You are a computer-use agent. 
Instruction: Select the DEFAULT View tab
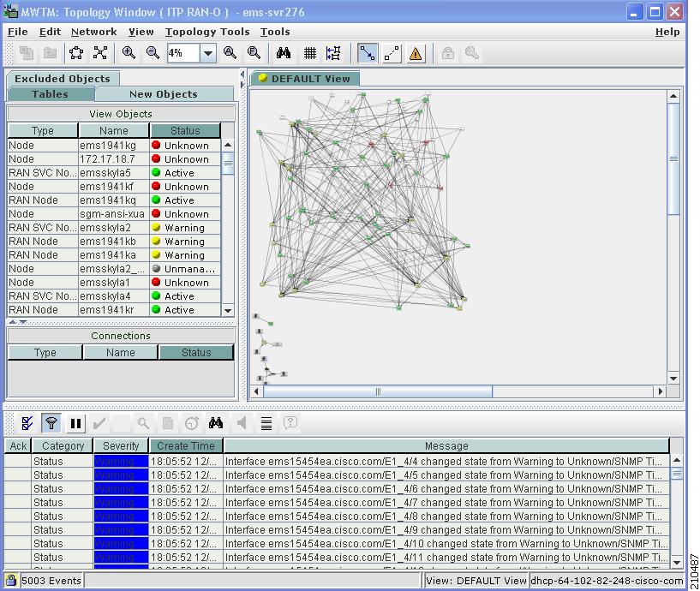pyautogui.click(x=305, y=79)
